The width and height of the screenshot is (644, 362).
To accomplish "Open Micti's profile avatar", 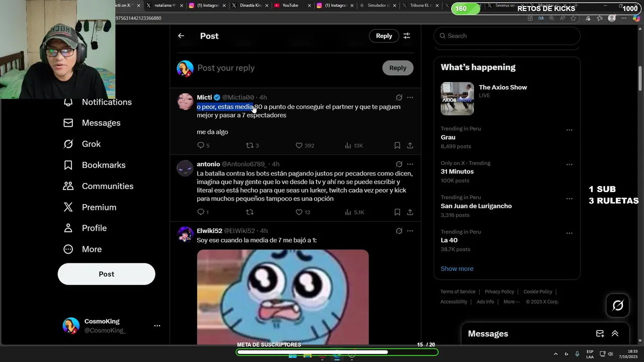I will pos(185,102).
